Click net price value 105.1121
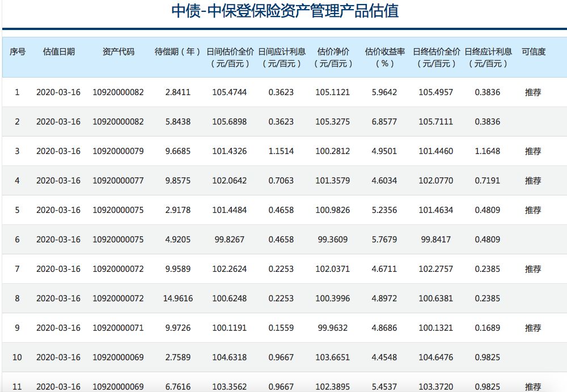This screenshot has width=567, height=392. [333, 92]
